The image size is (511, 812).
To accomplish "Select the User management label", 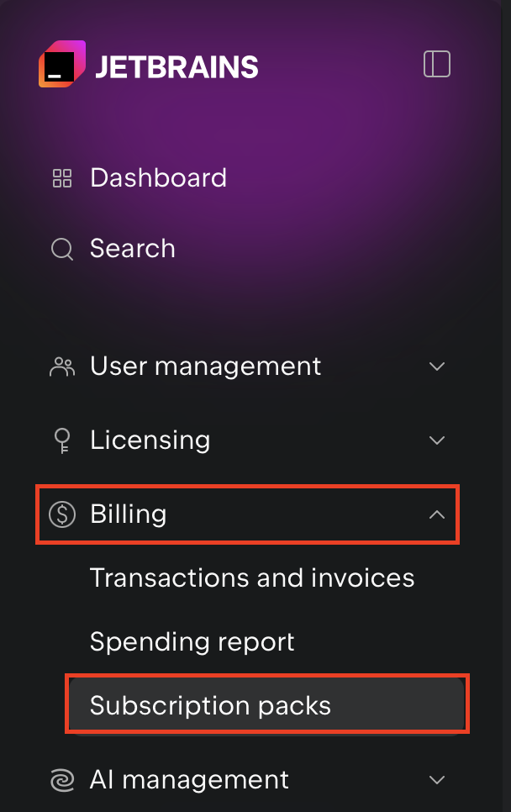I will (205, 366).
